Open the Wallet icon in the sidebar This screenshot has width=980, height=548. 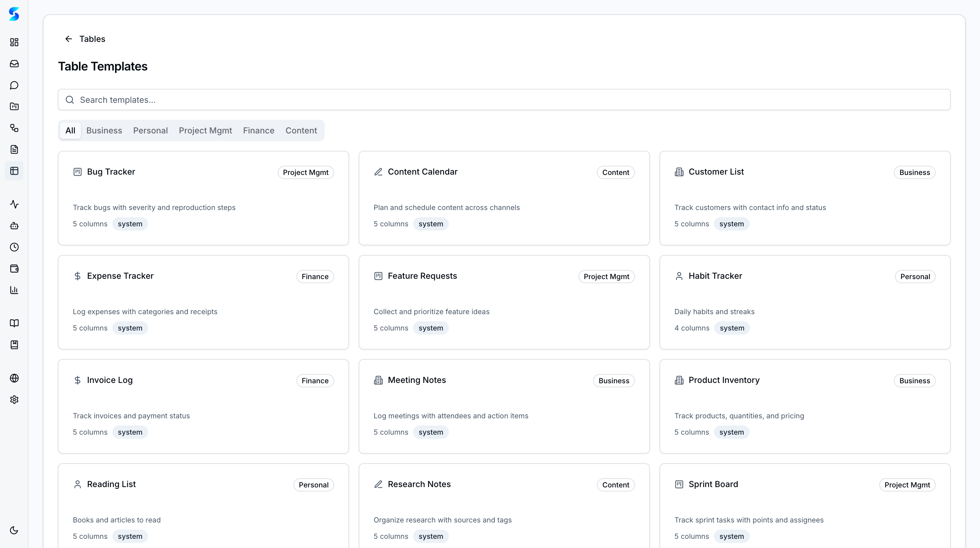(x=14, y=268)
